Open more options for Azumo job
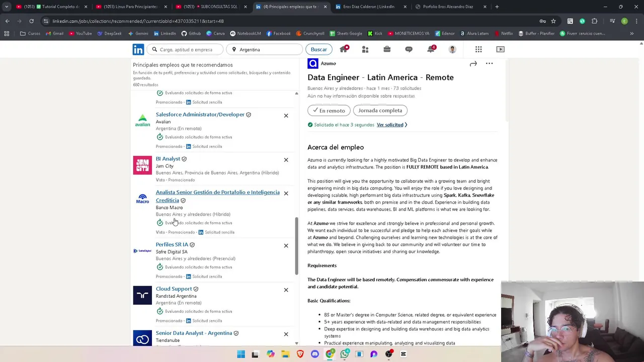This screenshot has height=362, width=644. click(x=489, y=64)
